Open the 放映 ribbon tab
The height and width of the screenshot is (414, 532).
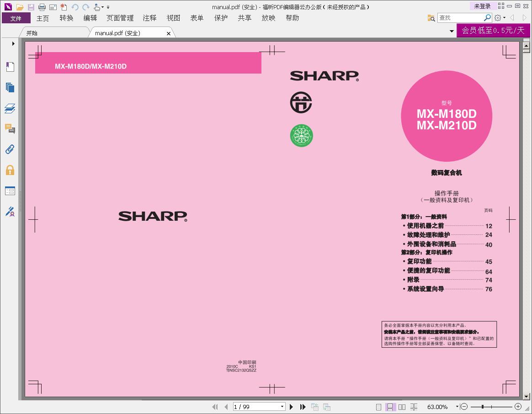coord(268,18)
